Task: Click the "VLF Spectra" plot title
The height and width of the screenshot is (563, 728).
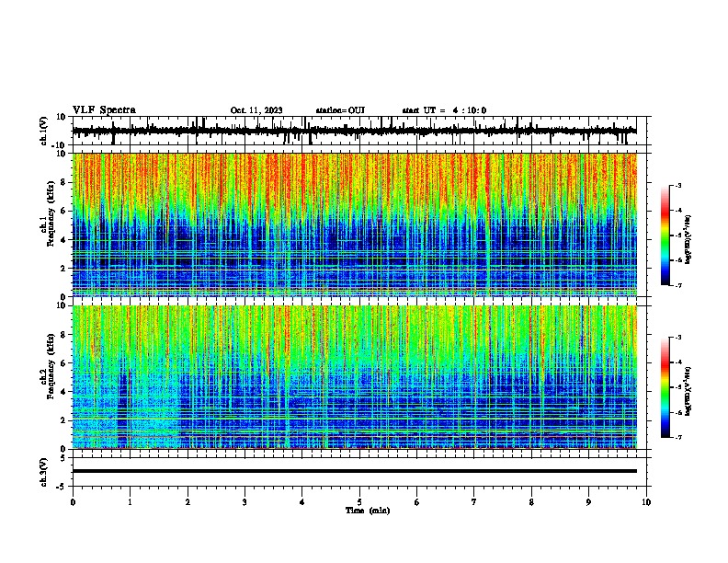Action: [x=104, y=110]
